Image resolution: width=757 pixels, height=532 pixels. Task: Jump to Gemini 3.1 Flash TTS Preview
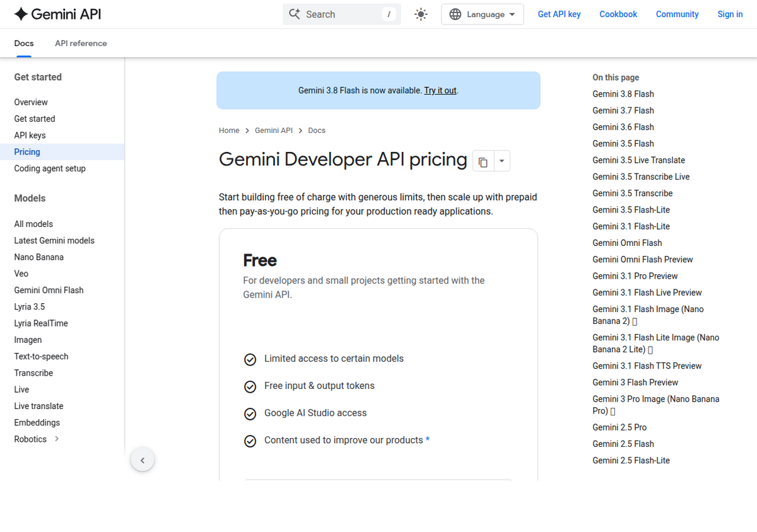(647, 366)
